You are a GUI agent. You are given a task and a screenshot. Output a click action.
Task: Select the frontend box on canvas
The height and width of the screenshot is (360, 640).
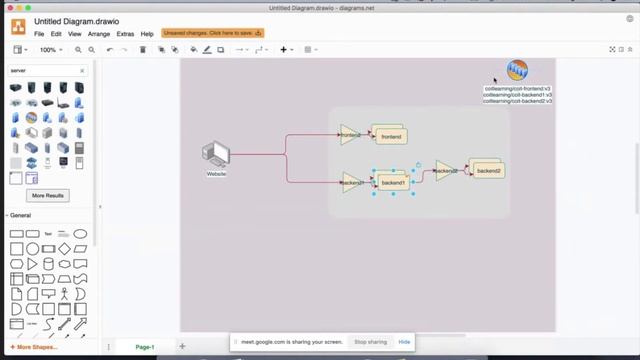391,137
